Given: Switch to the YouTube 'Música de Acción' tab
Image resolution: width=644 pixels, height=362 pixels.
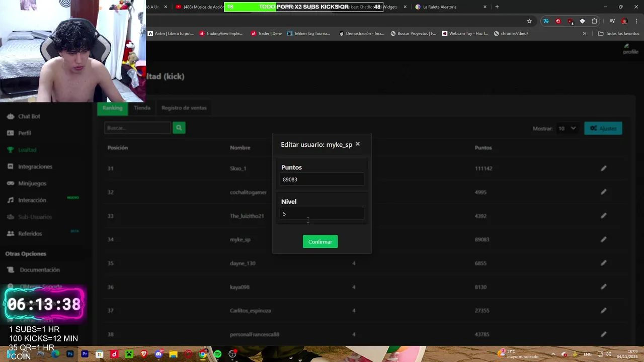Looking at the screenshot, I should click(199, 7).
